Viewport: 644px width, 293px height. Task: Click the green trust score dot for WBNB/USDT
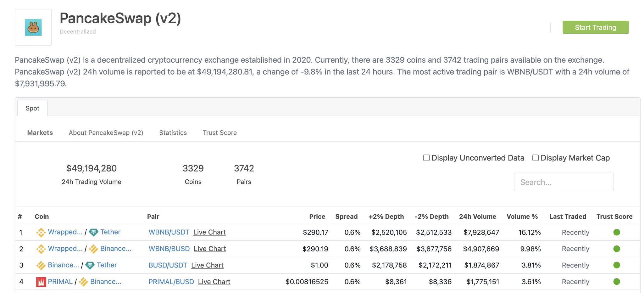(x=617, y=232)
